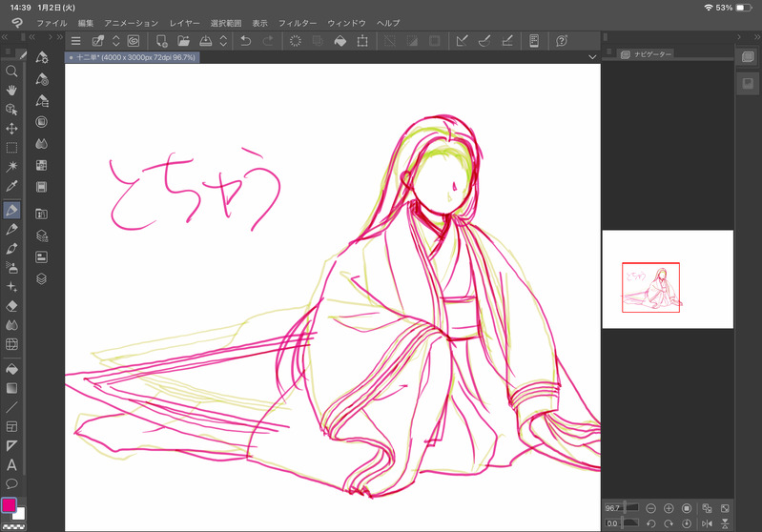The image size is (762, 532).
Task: Zoom out with Navigator minus button
Action: tap(650, 508)
